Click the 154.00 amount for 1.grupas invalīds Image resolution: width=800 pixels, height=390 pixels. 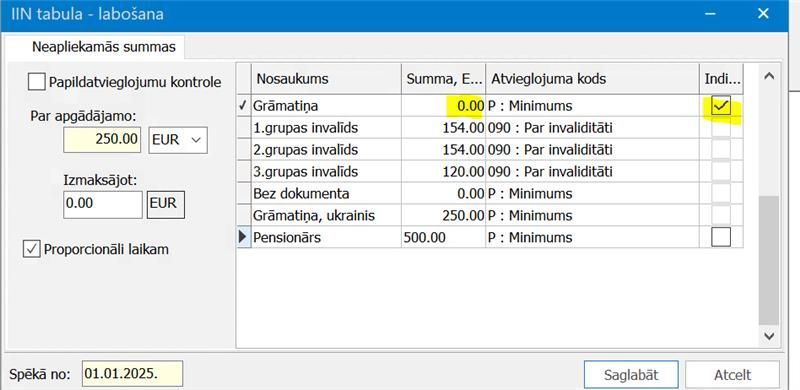pos(443,128)
